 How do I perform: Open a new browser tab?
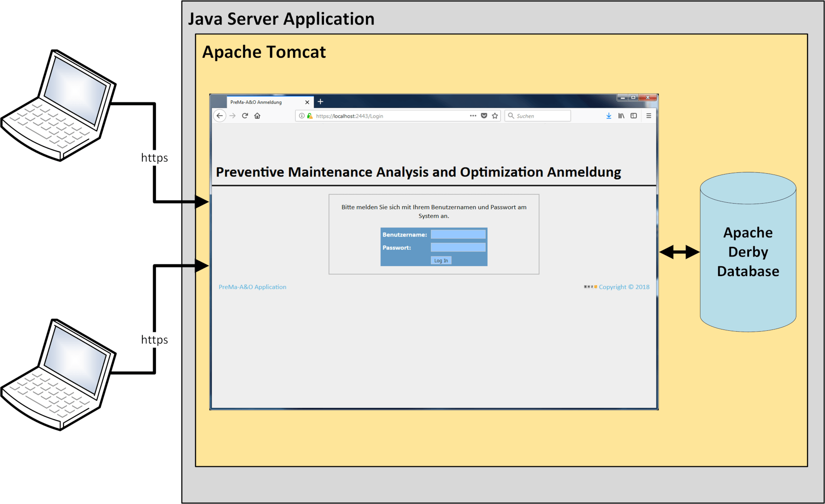(x=320, y=102)
